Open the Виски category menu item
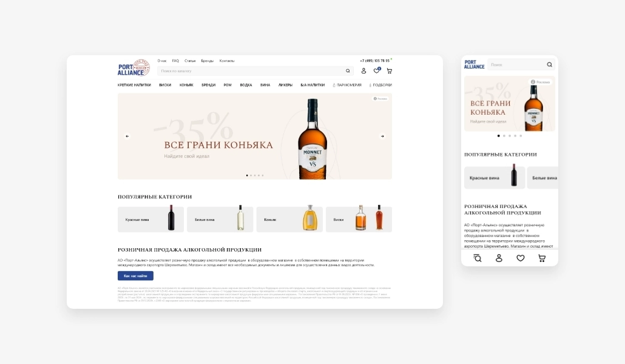Image resolution: width=625 pixels, height=364 pixels. [165, 85]
